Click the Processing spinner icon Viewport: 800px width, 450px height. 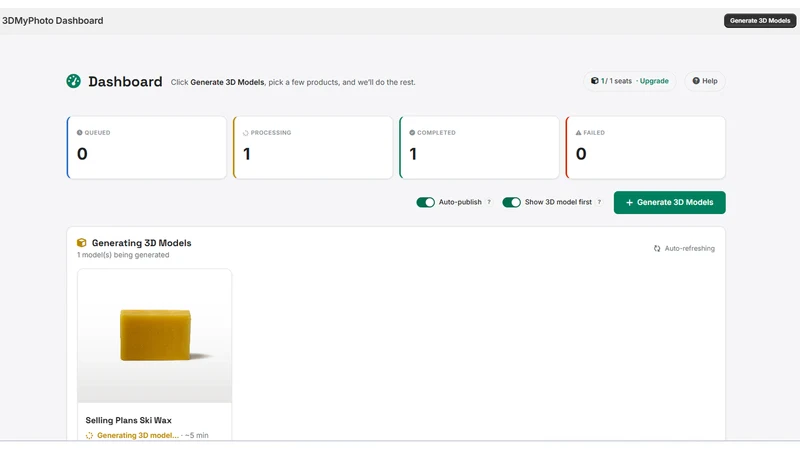tap(245, 133)
